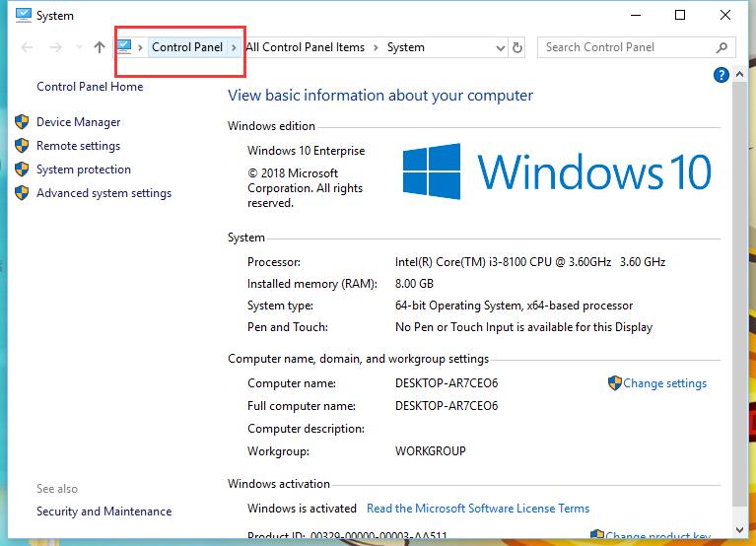Click the vertical scrollbar thumb

point(739,294)
